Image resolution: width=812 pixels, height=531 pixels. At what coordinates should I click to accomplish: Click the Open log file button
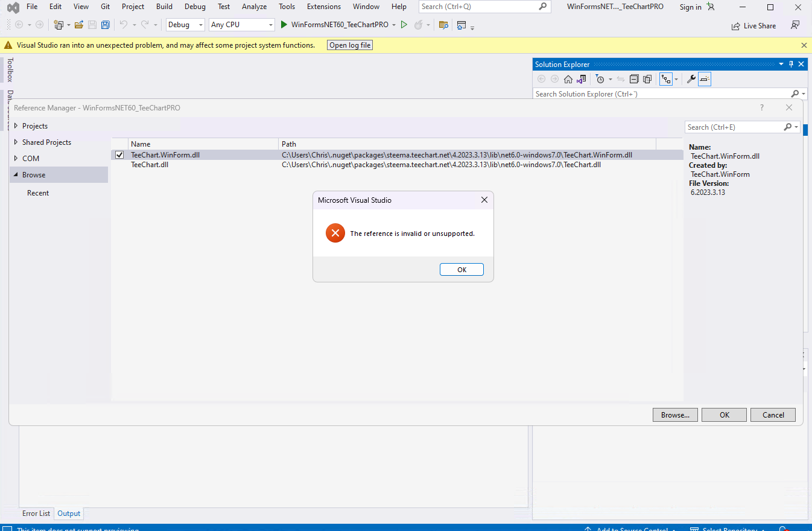tap(350, 45)
